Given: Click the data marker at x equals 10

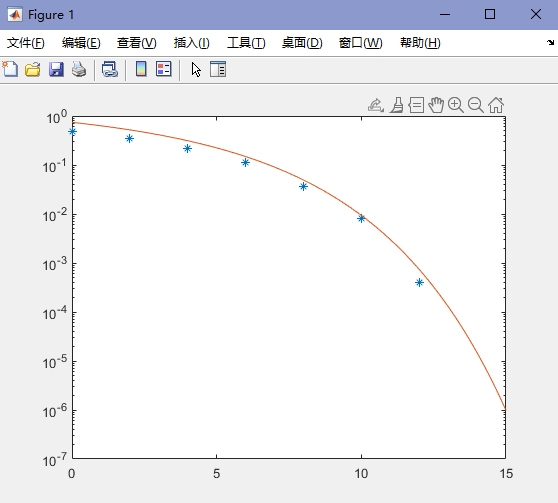Looking at the screenshot, I should (361, 219).
